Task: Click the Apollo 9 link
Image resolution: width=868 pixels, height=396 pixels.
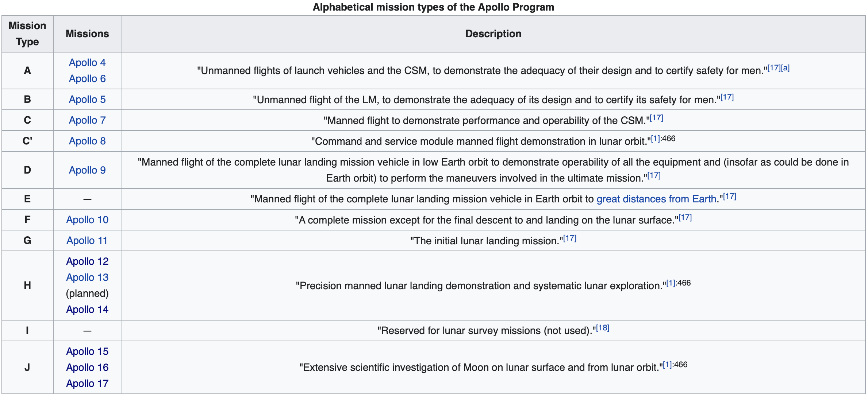Action: (87, 170)
